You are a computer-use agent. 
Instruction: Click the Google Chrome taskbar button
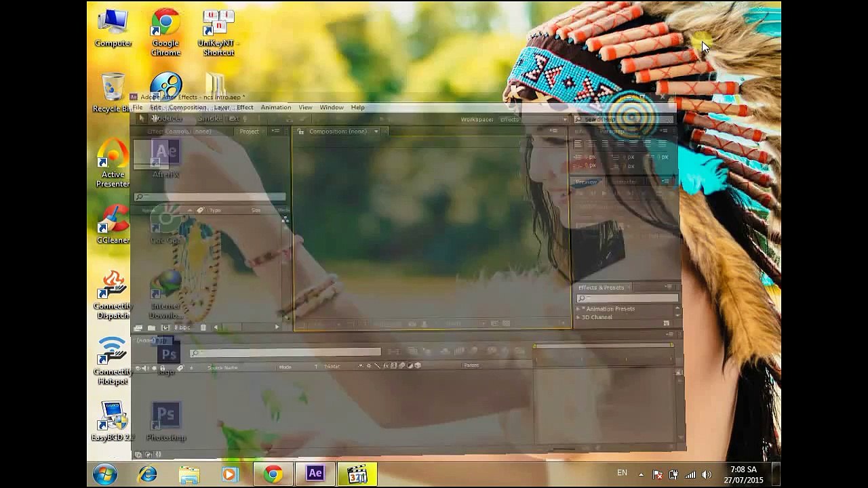click(273, 474)
